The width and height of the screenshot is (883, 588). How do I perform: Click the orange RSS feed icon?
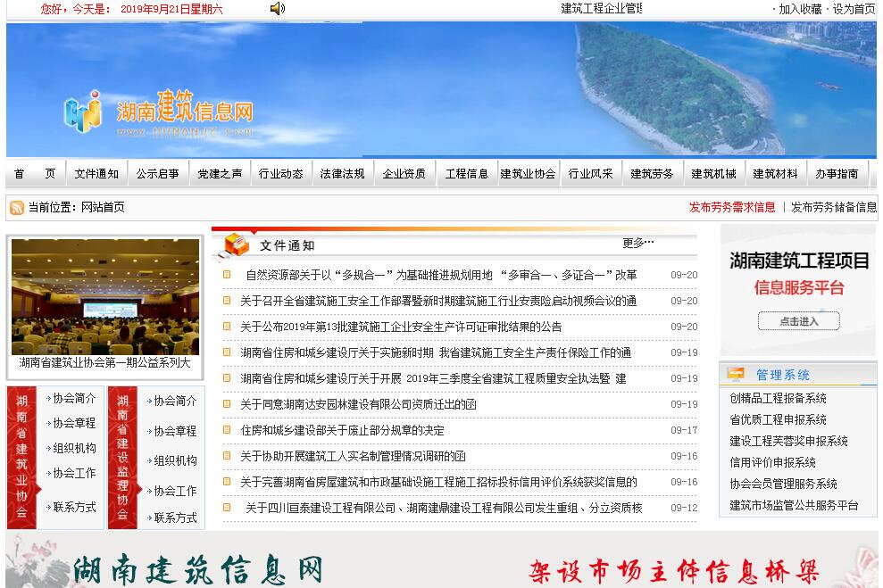[17, 208]
